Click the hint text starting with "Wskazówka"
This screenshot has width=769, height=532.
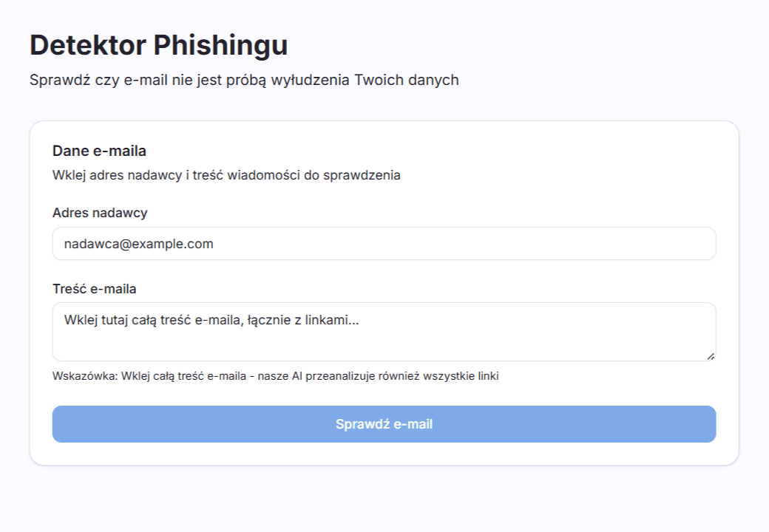click(275, 376)
